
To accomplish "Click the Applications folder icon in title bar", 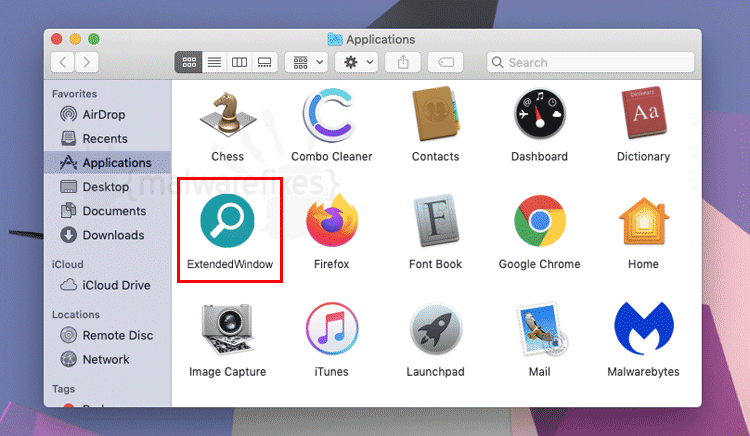I will (335, 39).
